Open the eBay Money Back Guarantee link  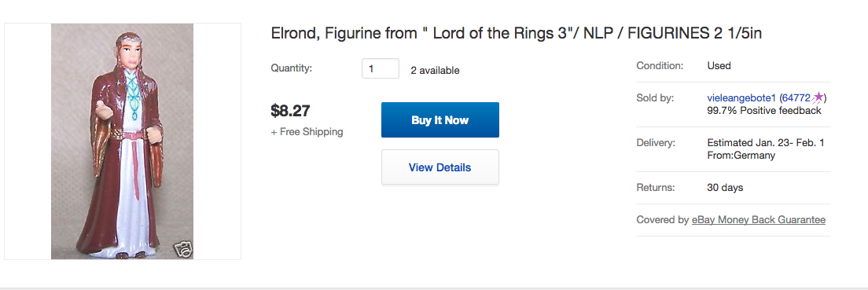759,220
